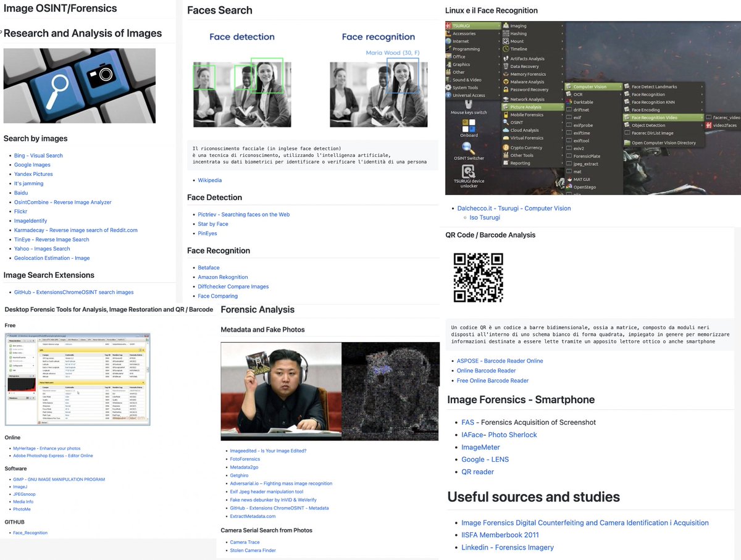
Task: Choose facerec_video menu entry
Action: tap(722, 117)
